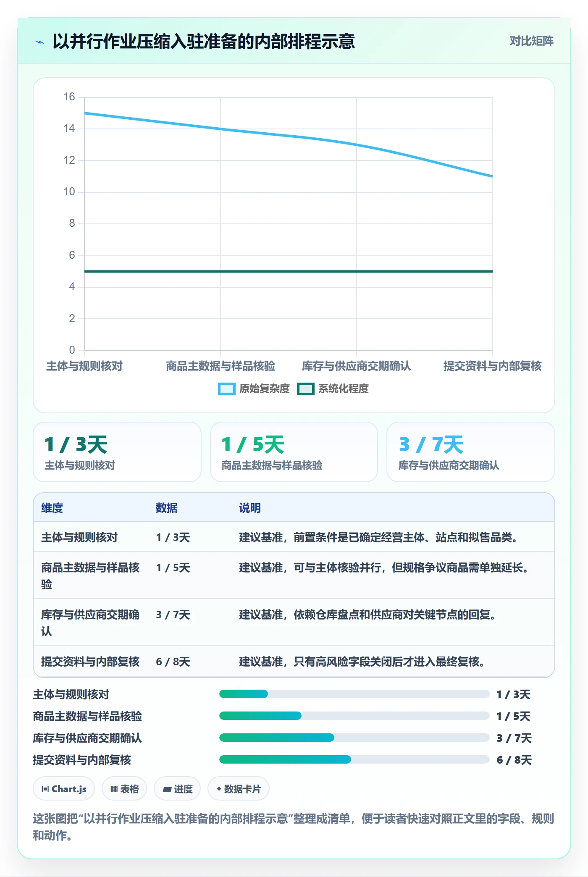
Task: Click the x-axis label 主体与规则核对
Action: [84, 366]
